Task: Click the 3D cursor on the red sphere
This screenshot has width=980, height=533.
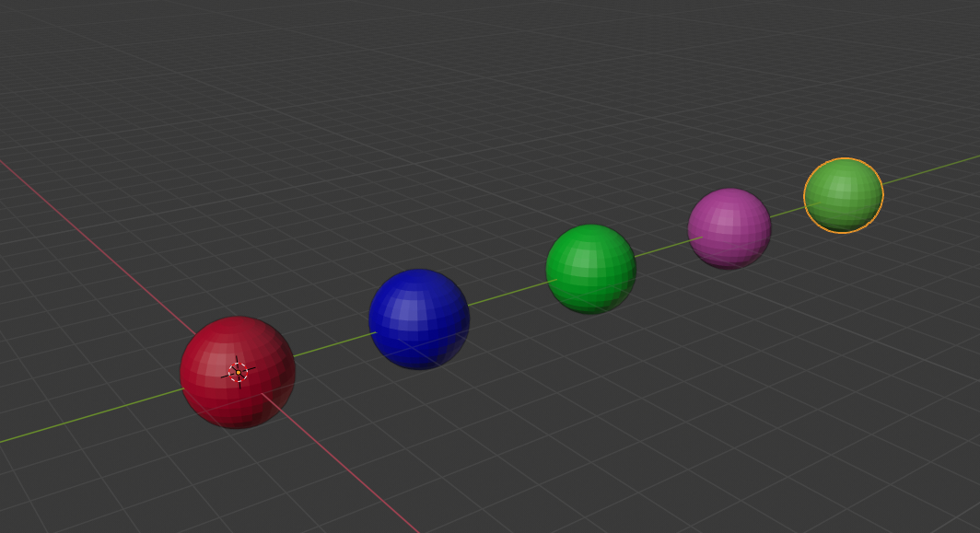Action: 239,373
